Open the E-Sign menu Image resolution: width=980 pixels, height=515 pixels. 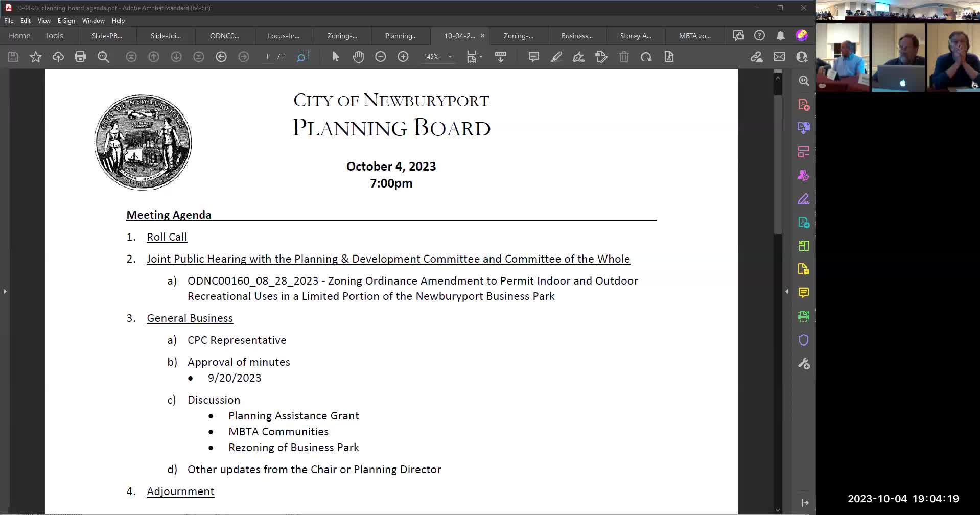(66, 21)
